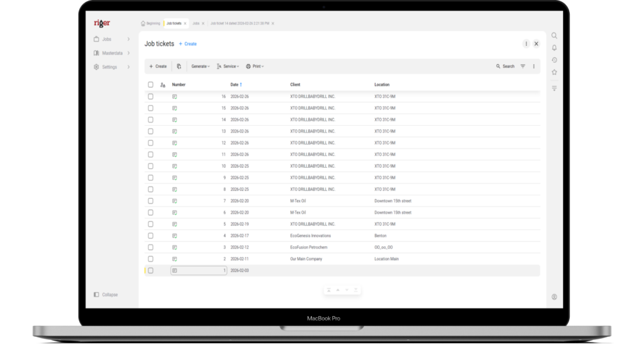Check the box for ticket 12
Image resolution: width=644 pixels, height=345 pixels.
click(151, 143)
